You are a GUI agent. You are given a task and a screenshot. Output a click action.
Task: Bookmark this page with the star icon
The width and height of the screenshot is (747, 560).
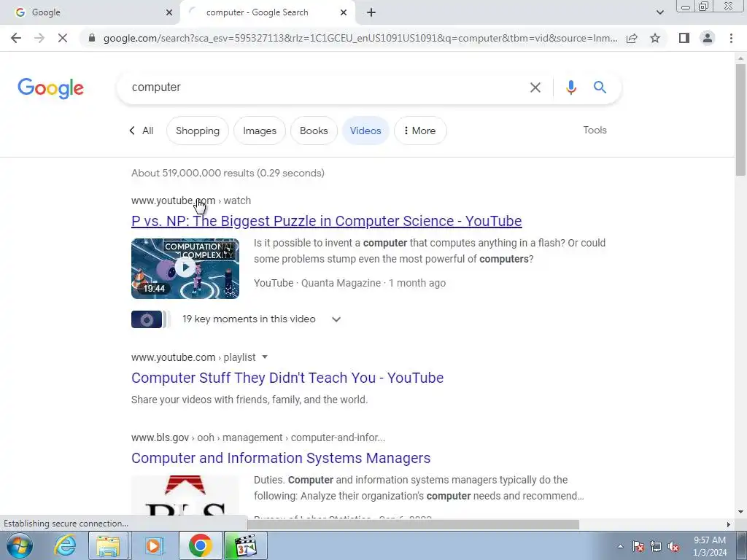pos(655,38)
